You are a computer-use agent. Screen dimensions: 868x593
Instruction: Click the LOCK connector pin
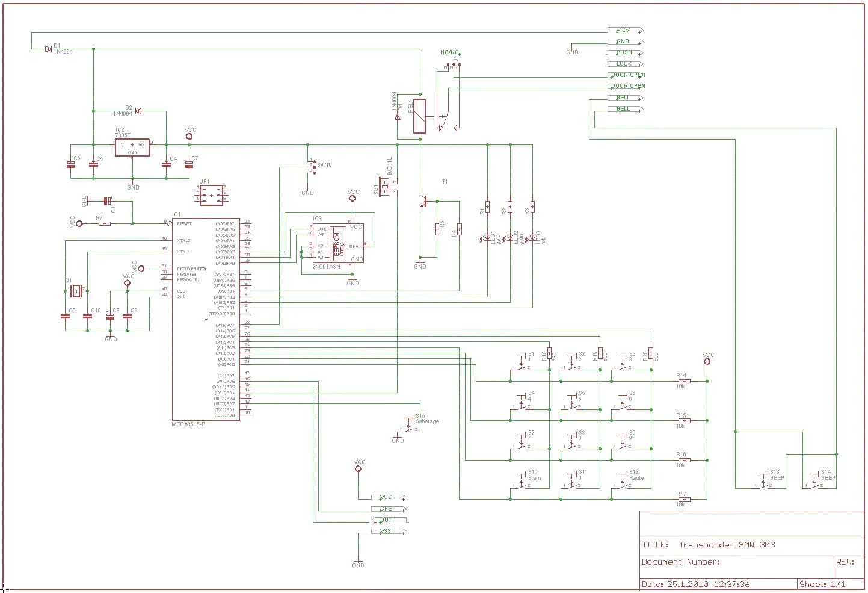(626, 64)
